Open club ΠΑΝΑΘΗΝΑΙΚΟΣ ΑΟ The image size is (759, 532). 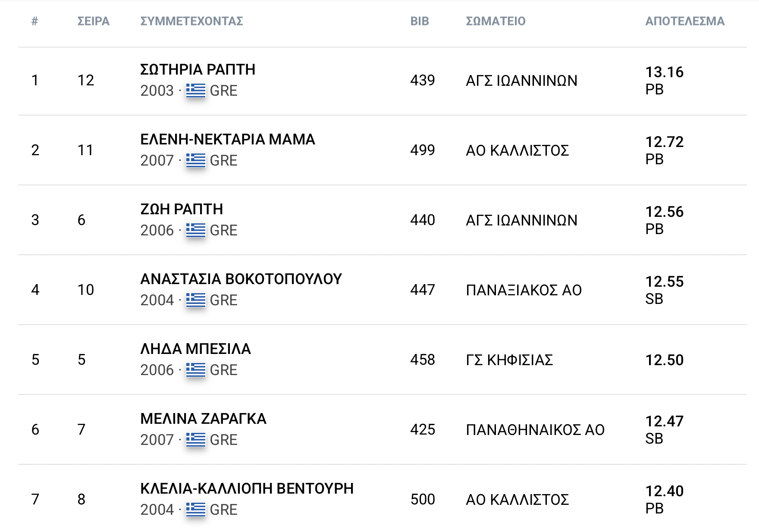coord(535,430)
